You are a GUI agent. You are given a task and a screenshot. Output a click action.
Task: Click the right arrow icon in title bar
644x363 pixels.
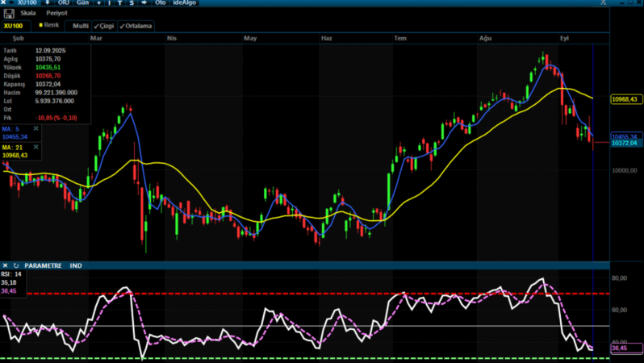[144, 3]
